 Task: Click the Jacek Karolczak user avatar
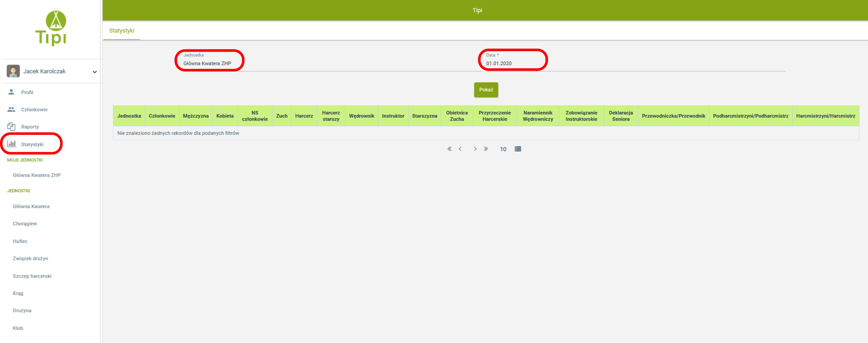click(13, 71)
